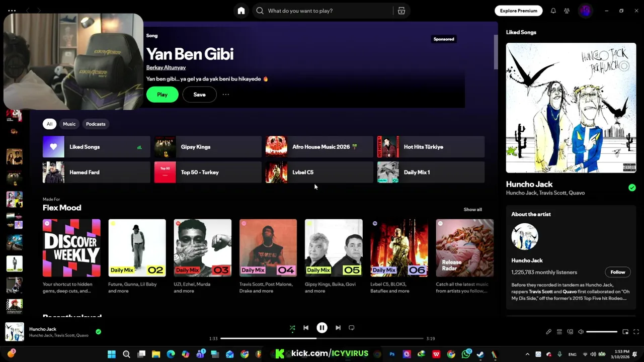This screenshot has width=644, height=362.
Task: Skip to previous track
Action: [306, 328]
